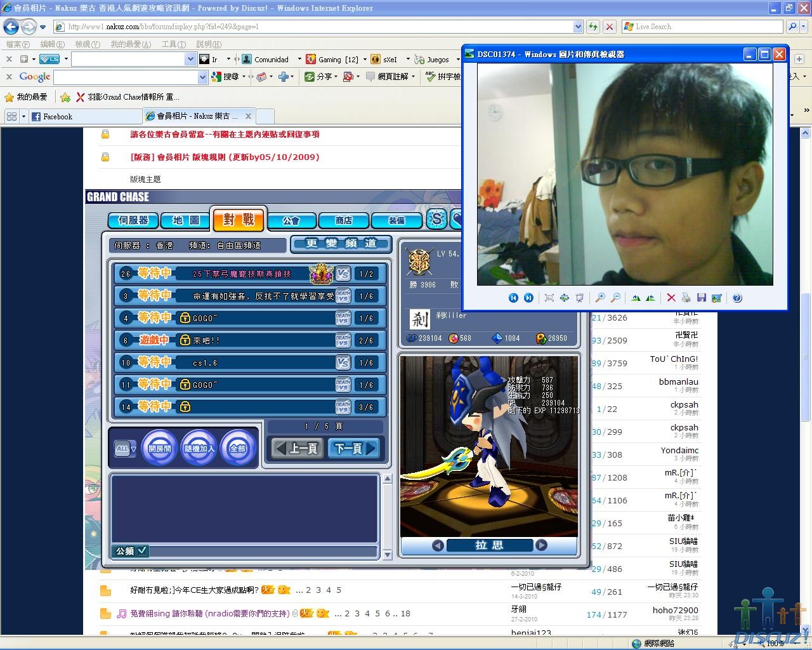Select the 公會 tab in Grand Chase
The image size is (812, 650).
tap(291, 220)
